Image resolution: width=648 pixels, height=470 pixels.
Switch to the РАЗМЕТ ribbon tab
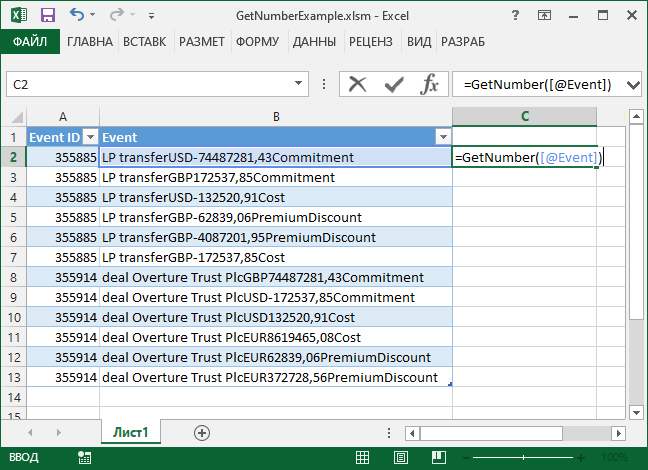pos(202,42)
